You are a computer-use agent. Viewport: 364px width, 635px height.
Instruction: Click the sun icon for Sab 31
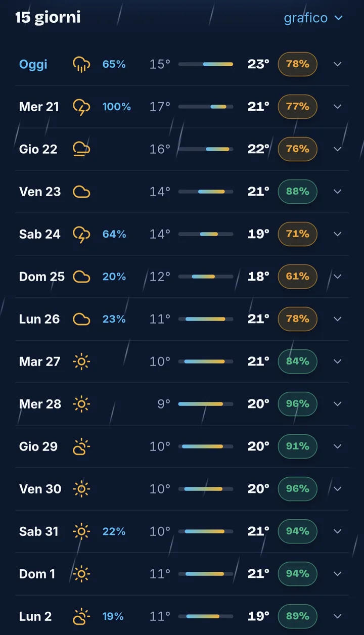(81, 531)
